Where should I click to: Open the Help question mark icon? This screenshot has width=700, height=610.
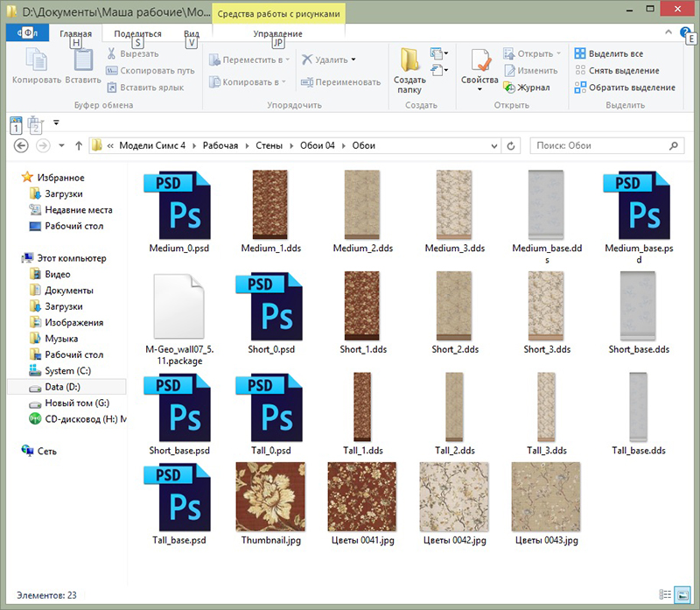tap(685, 32)
